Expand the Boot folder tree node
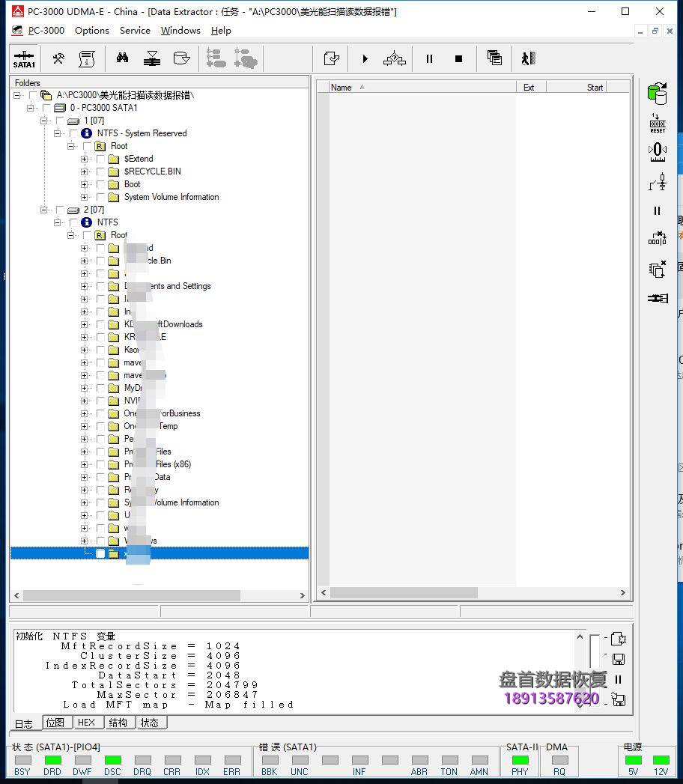The height and width of the screenshot is (784, 683). [84, 184]
